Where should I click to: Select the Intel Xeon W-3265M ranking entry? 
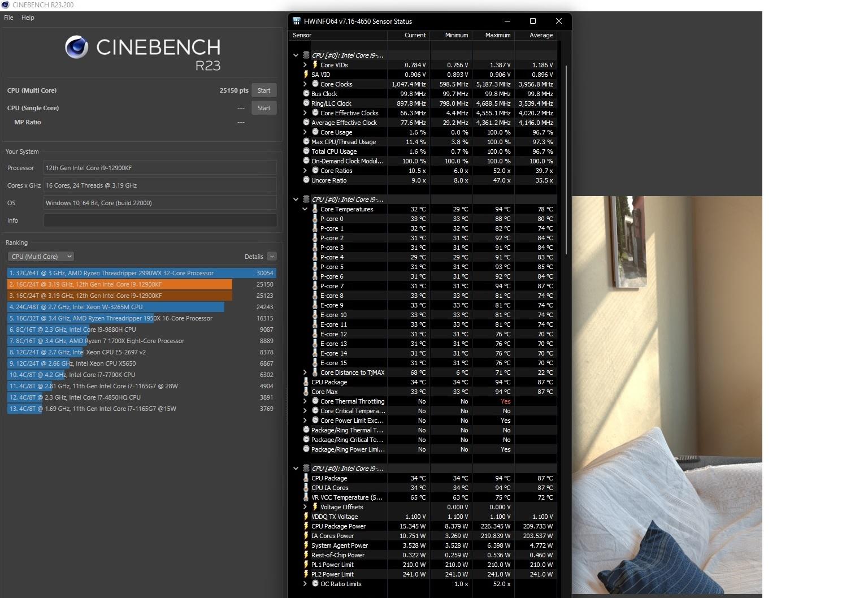coord(141,307)
